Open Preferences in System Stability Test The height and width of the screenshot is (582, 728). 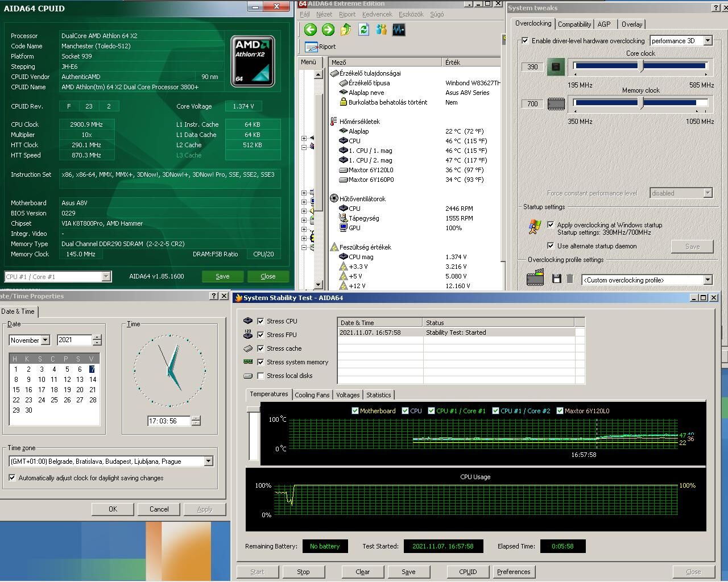[514, 572]
